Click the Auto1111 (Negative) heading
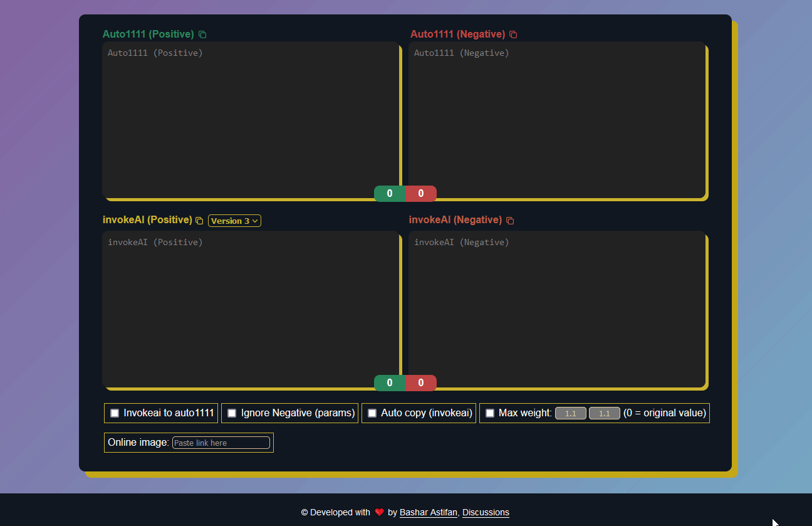This screenshot has width=812, height=526. click(458, 34)
